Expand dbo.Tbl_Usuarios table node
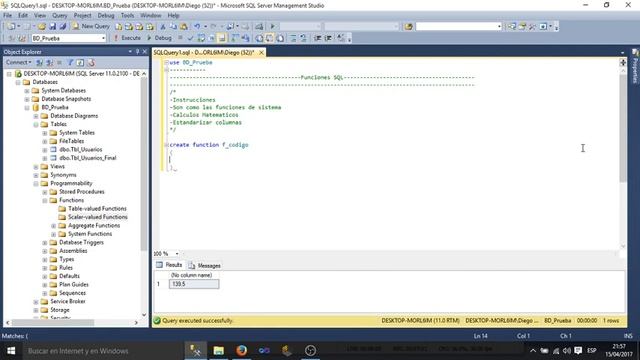The image size is (640, 360). (x=45, y=150)
